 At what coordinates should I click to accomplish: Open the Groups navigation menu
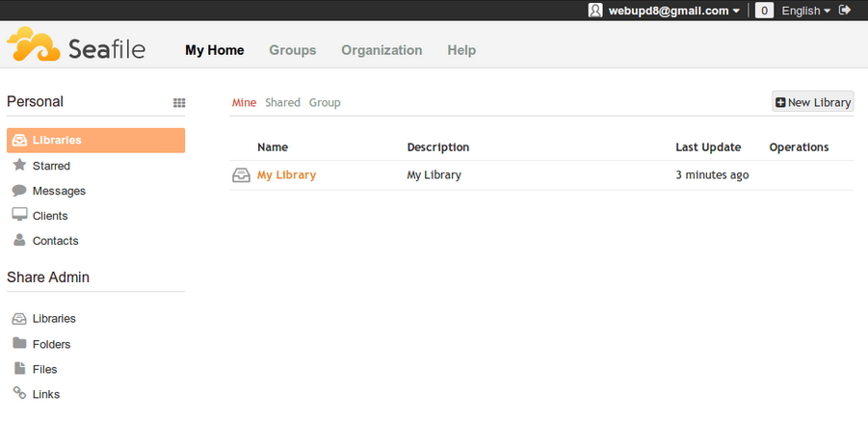coord(292,50)
